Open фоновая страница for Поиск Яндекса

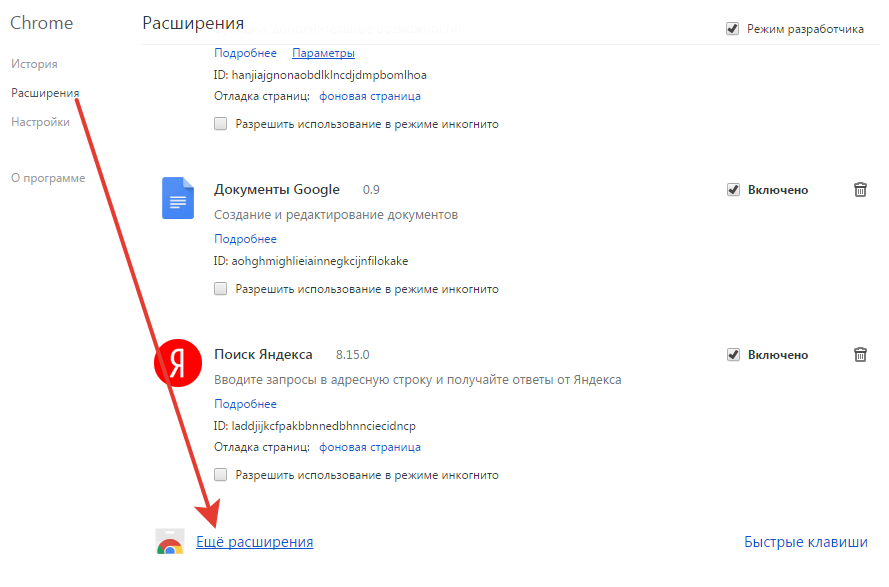370,447
